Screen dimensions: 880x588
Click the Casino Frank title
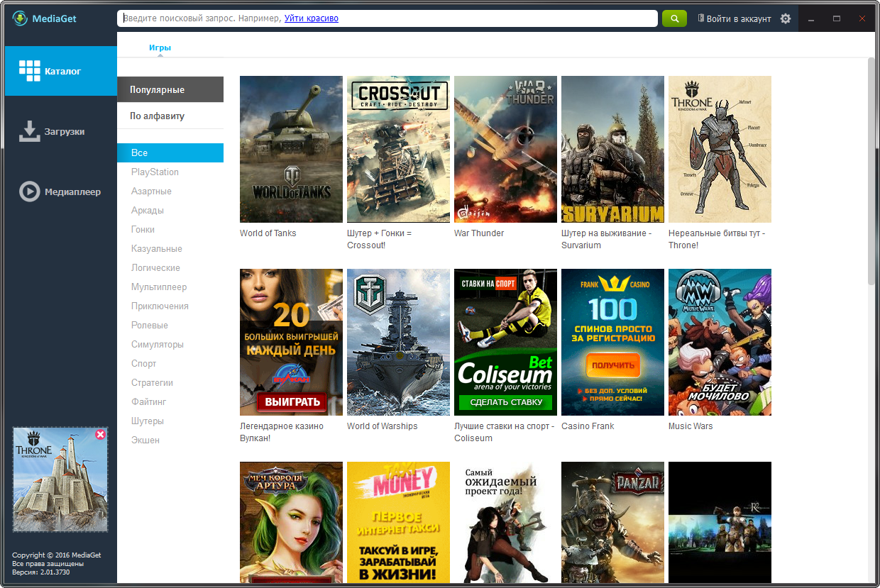click(x=588, y=426)
